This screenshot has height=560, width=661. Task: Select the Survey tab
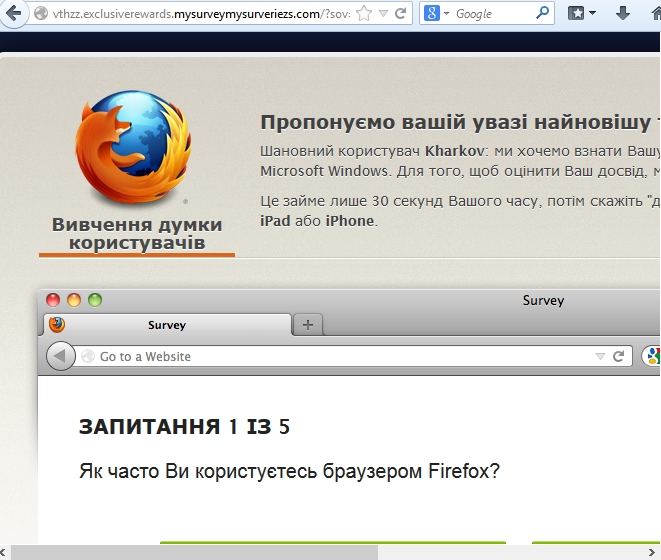tap(166, 325)
